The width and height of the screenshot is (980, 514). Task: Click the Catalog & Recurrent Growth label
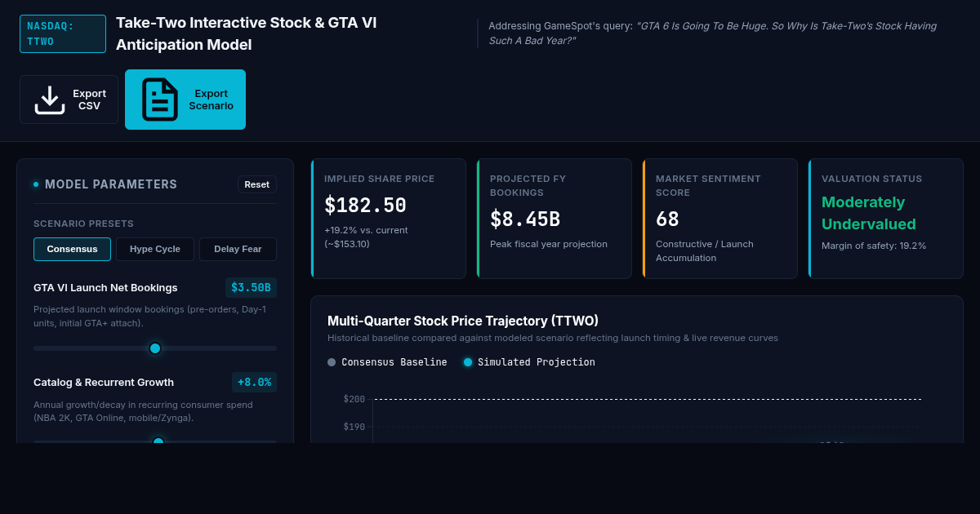(104, 382)
